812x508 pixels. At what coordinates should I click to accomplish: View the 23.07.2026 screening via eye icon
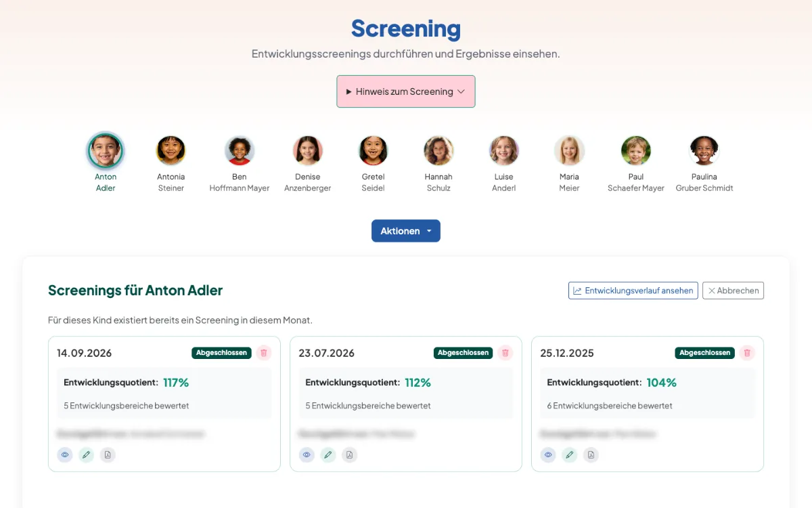tap(307, 454)
